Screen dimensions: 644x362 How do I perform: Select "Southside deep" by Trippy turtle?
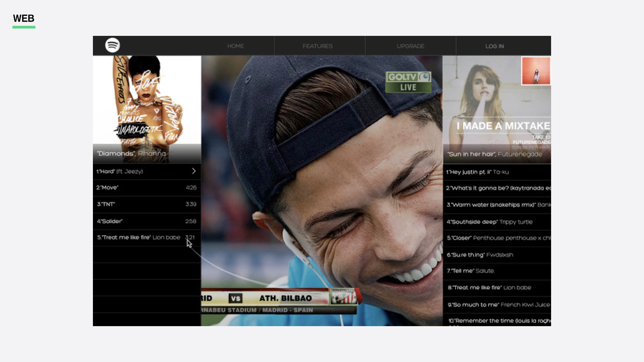click(x=497, y=222)
